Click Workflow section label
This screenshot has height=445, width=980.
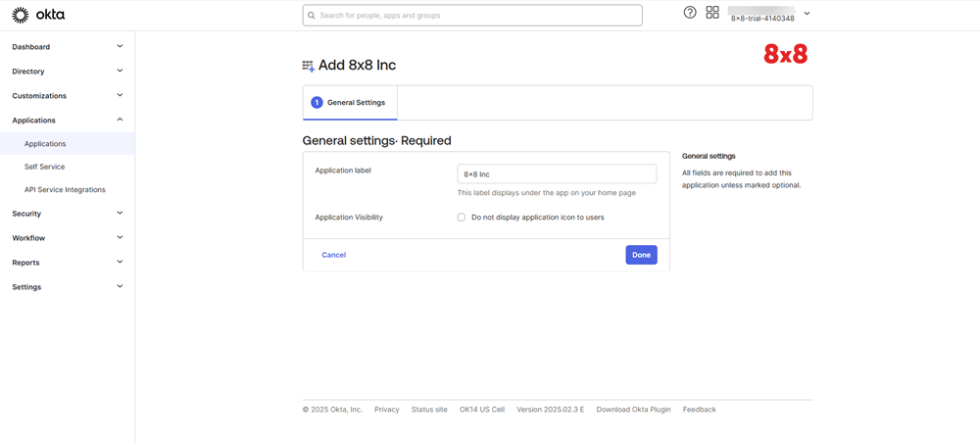pos(28,238)
